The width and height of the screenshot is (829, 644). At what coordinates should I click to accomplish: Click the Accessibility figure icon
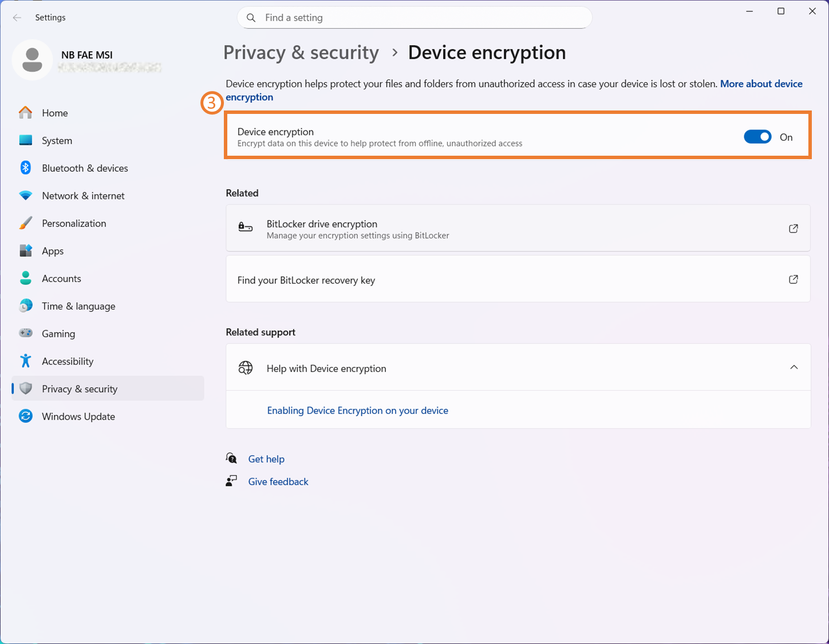click(x=26, y=361)
